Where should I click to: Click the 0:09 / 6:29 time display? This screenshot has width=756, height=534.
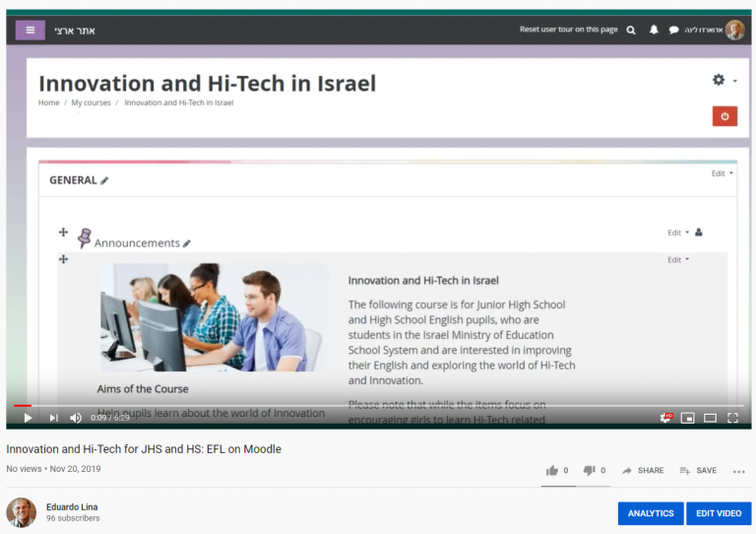click(110, 418)
